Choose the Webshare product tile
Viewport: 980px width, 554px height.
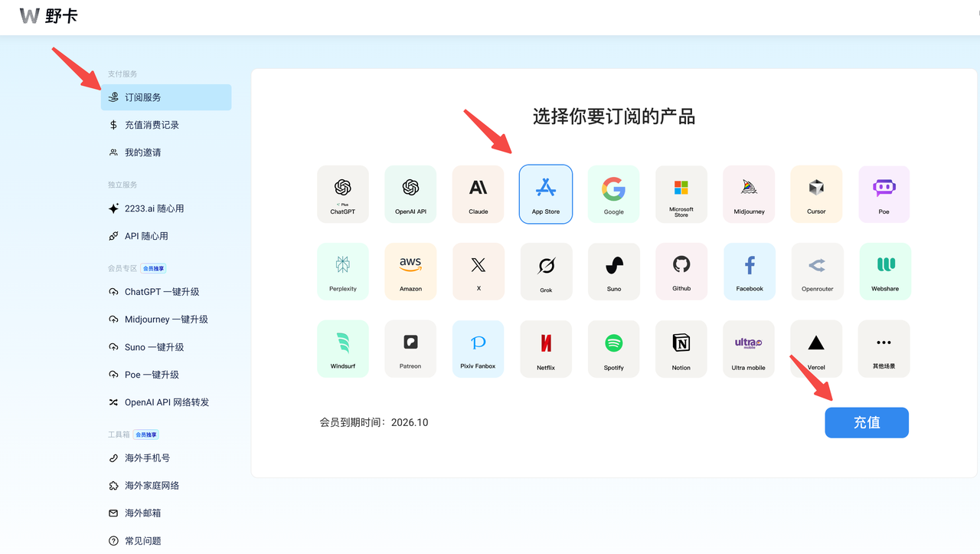coord(885,272)
